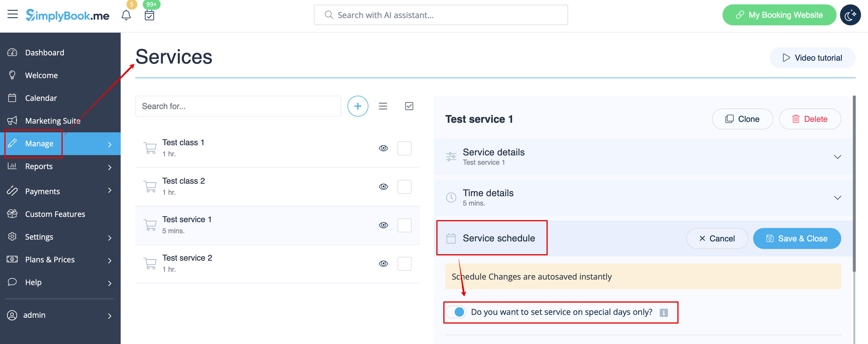Click the Settings gear icon
This screenshot has width=868, height=344.
click(x=12, y=236)
